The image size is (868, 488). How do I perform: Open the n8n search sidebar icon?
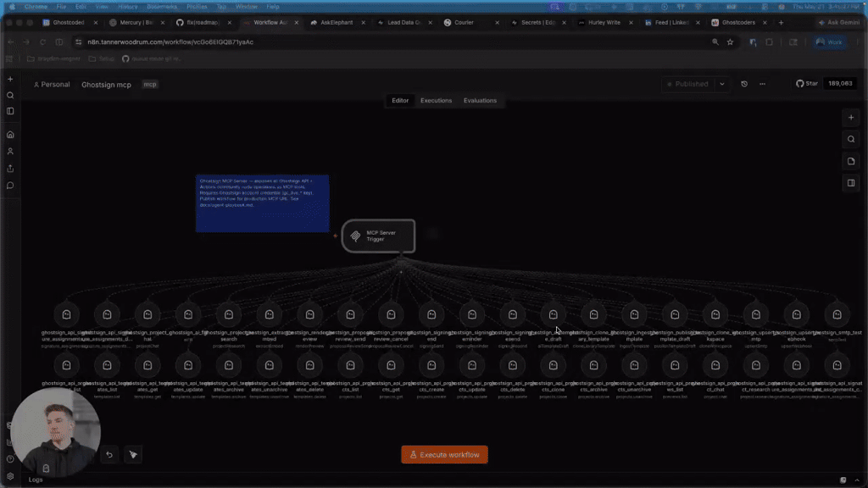[x=10, y=95]
